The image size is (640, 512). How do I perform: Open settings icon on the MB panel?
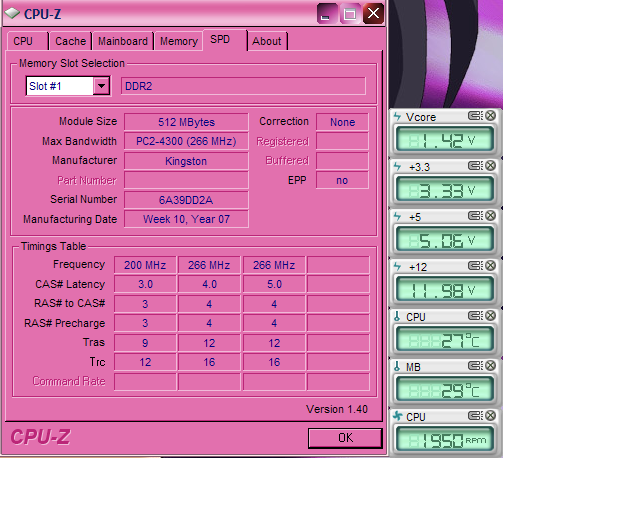(x=475, y=365)
